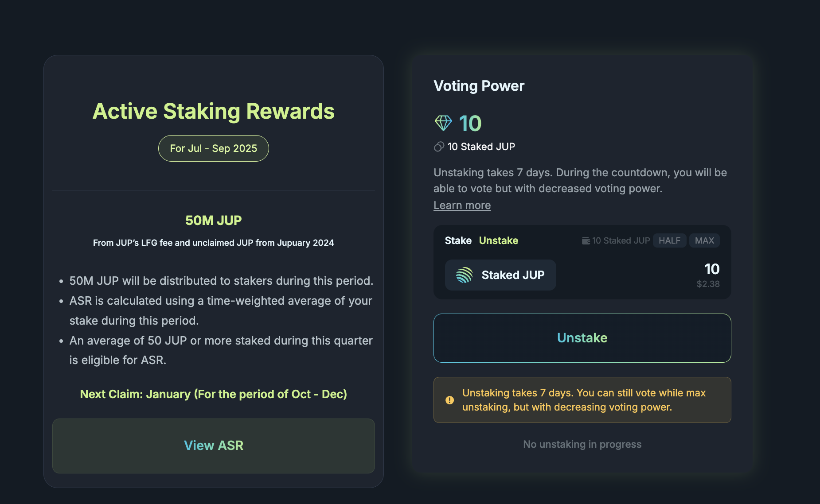Image resolution: width=820 pixels, height=504 pixels.
Task: Click the large outlined Unstake button
Action: click(x=582, y=338)
